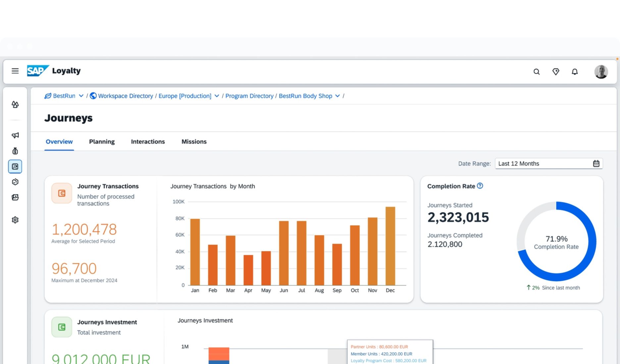Switch to the Planning tab
The height and width of the screenshot is (364, 620).
click(x=102, y=142)
